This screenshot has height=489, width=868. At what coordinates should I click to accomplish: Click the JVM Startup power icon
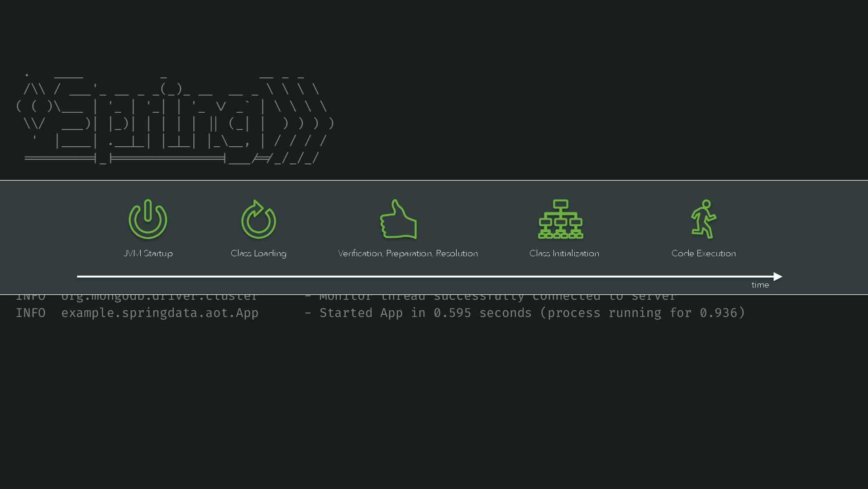148,219
